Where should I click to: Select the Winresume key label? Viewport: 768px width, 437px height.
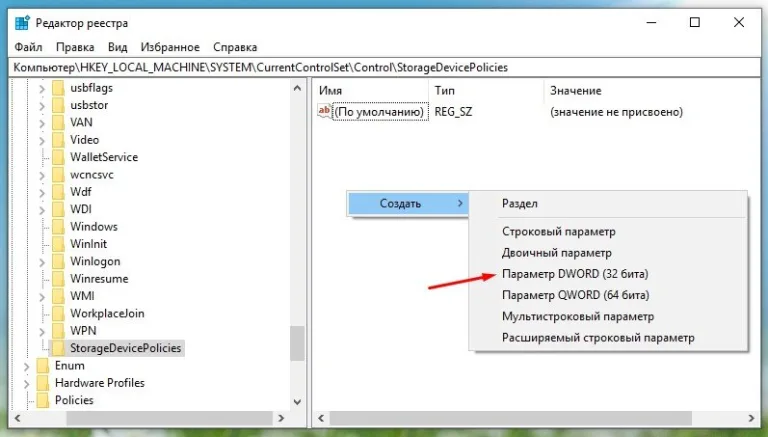(x=99, y=279)
